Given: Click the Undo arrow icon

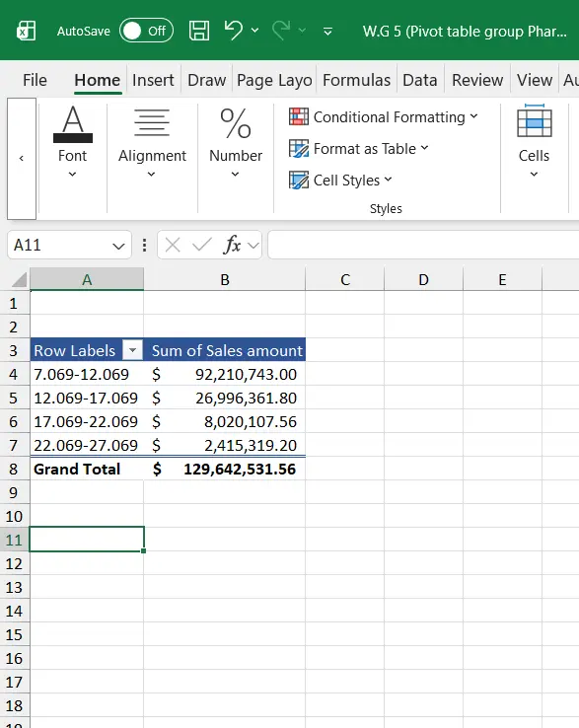Looking at the screenshot, I should point(234,31).
